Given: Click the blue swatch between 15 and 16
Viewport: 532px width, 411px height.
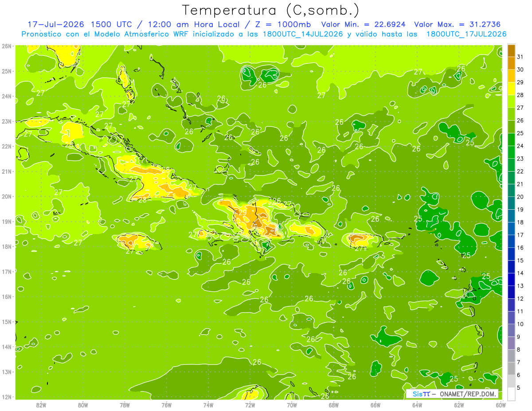Looking at the screenshot, I should [x=511, y=254].
